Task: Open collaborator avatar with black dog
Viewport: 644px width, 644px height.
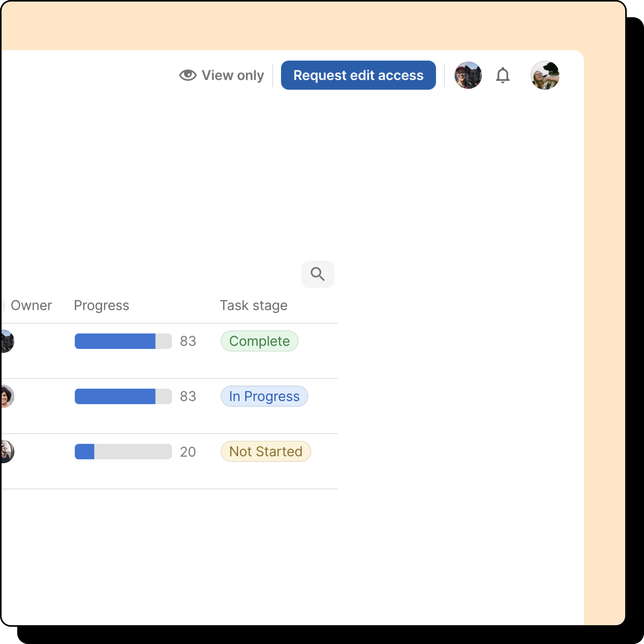Action: 468,75
